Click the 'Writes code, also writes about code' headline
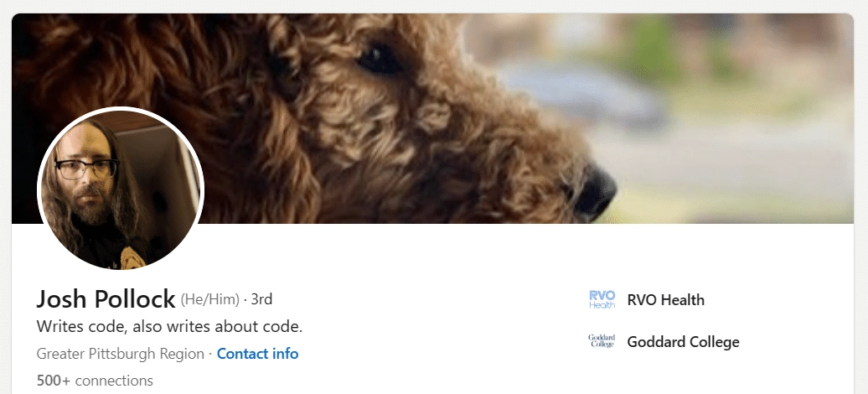868x394 pixels. pos(169,326)
